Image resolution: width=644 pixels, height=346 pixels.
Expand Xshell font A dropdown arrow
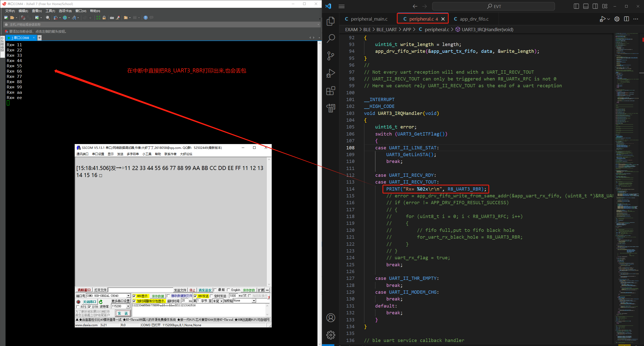[78, 18]
